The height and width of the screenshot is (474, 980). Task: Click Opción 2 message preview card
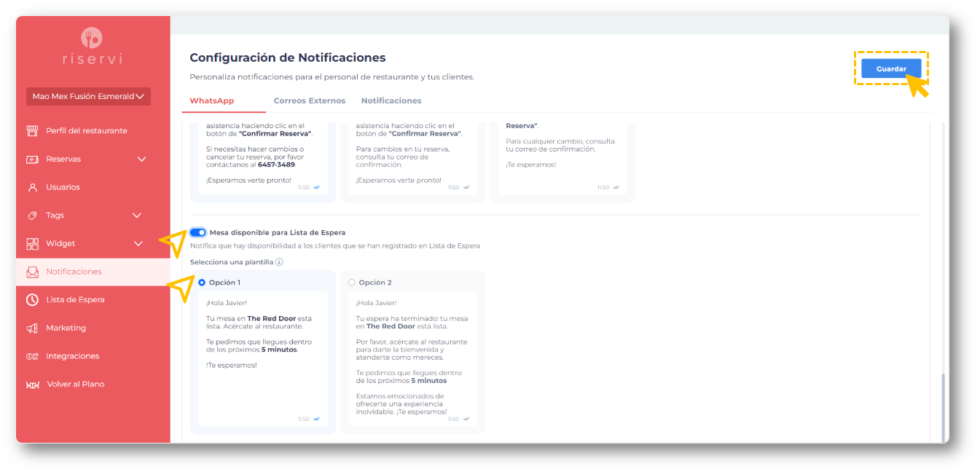click(x=413, y=359)
